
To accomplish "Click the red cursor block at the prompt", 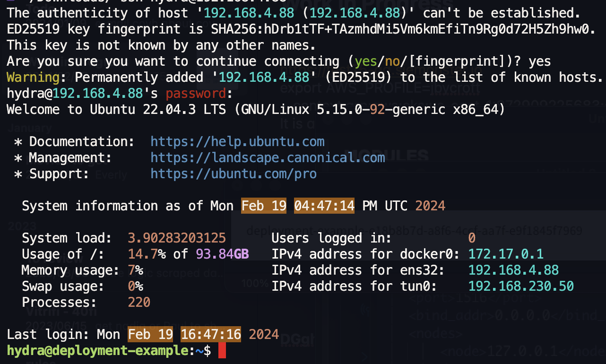I will (222, 351).
